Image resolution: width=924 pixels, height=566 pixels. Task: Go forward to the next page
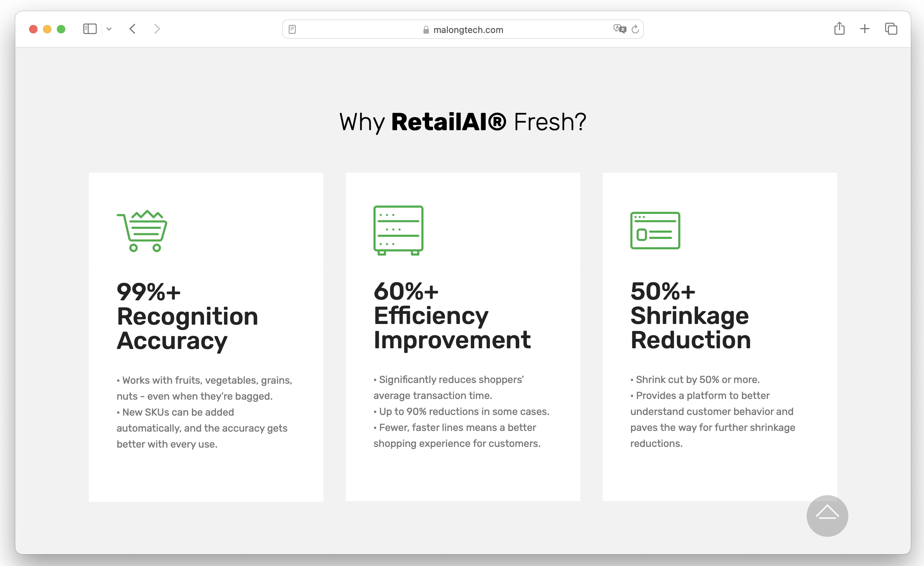[x=157, y=29]
